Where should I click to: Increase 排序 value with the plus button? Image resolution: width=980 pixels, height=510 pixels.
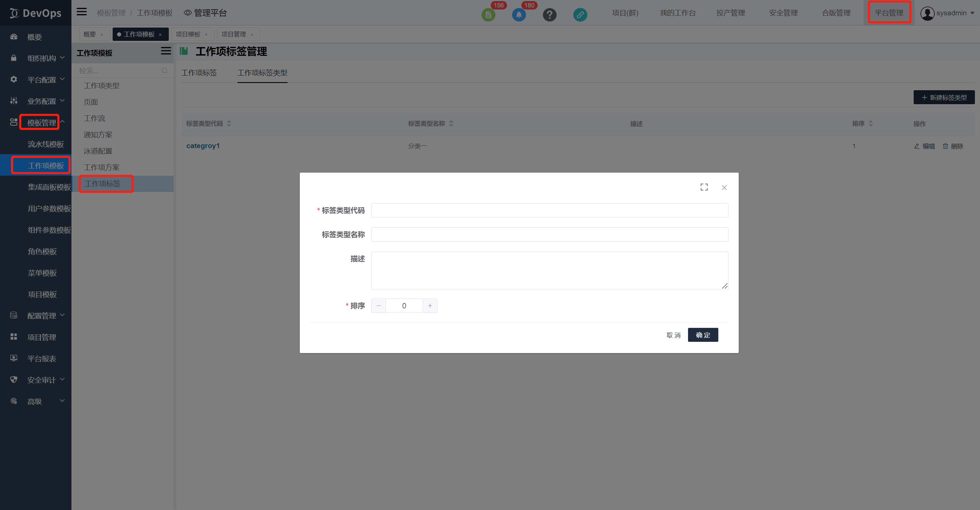tap(430, 306)
